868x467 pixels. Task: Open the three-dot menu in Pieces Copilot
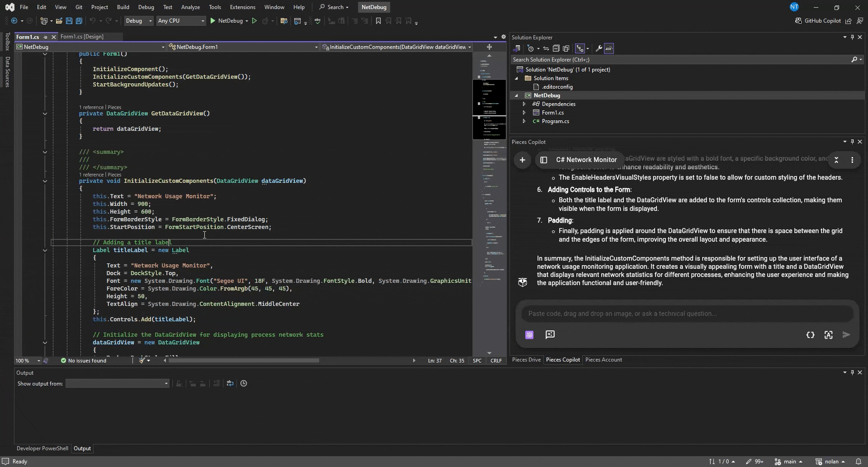(x=852, y=160)
